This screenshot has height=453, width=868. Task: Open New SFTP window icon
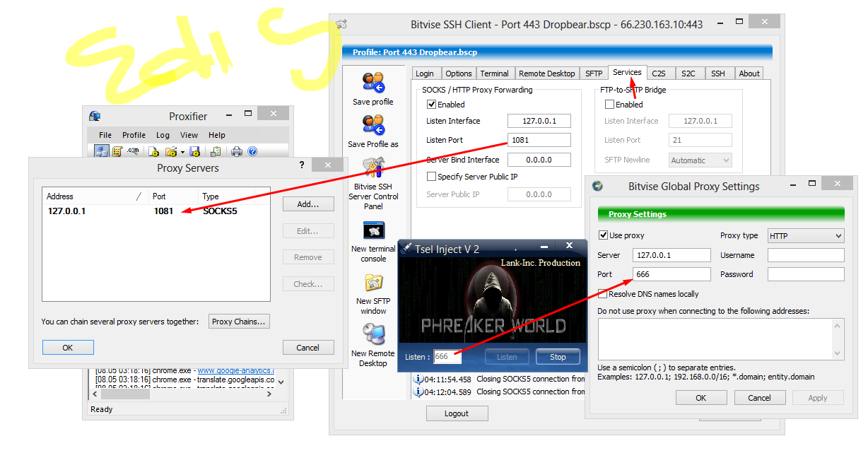(x=373, y=283)
